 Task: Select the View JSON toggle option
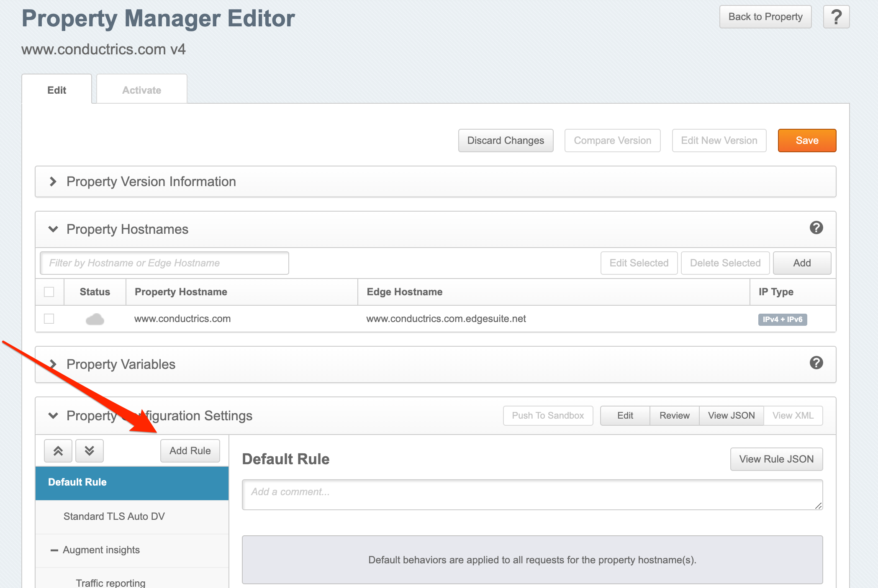pyautogui.click(x=731, y=416)
